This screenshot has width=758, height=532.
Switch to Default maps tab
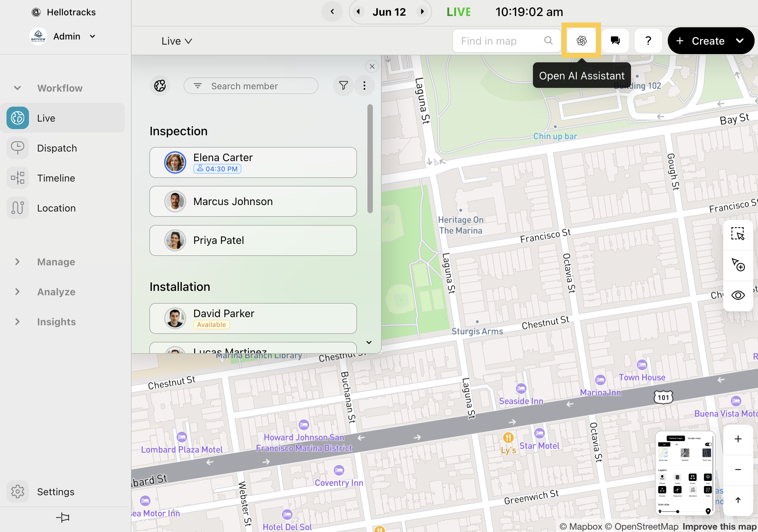676,438
